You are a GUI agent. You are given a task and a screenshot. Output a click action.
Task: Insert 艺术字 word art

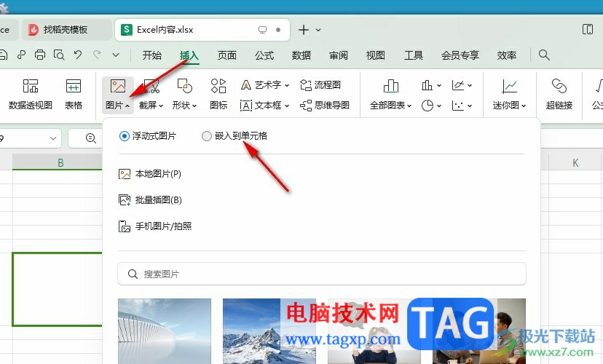click(264, 85)
